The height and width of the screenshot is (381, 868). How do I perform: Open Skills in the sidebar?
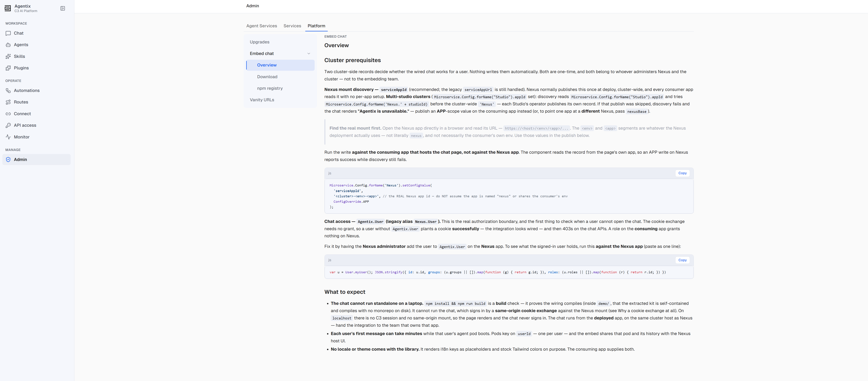pyautogui.click(x=36, y=56)
